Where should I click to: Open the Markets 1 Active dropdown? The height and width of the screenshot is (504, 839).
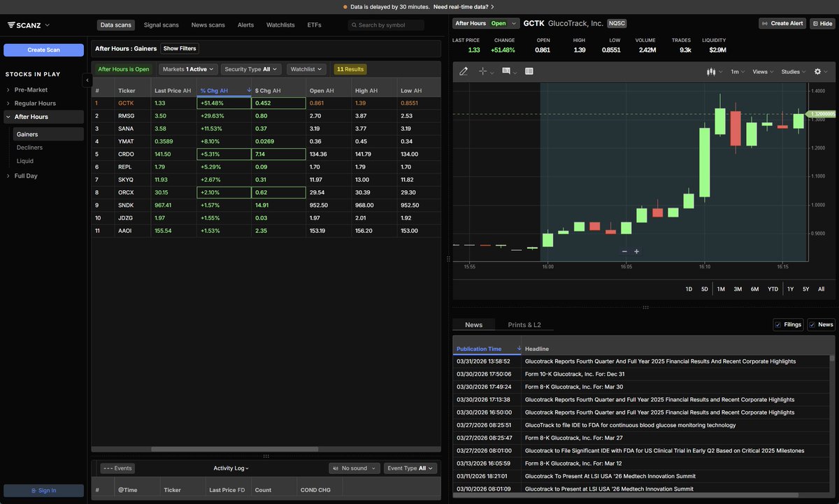187,69
